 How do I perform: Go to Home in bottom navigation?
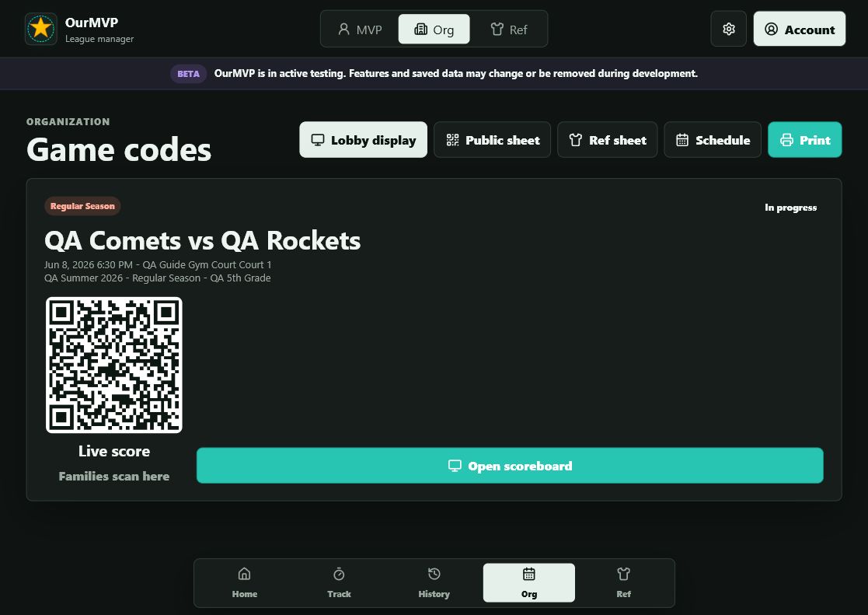point(244,583)
